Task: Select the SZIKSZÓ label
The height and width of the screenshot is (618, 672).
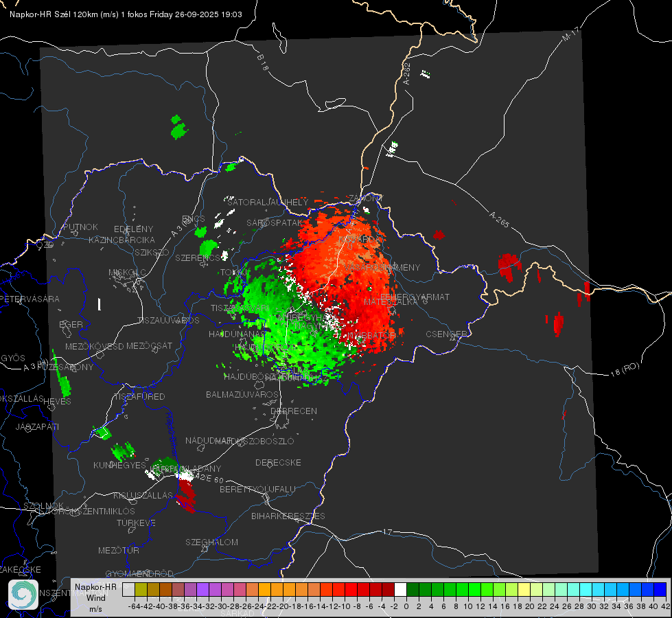Action: click(x=152, y=252)
